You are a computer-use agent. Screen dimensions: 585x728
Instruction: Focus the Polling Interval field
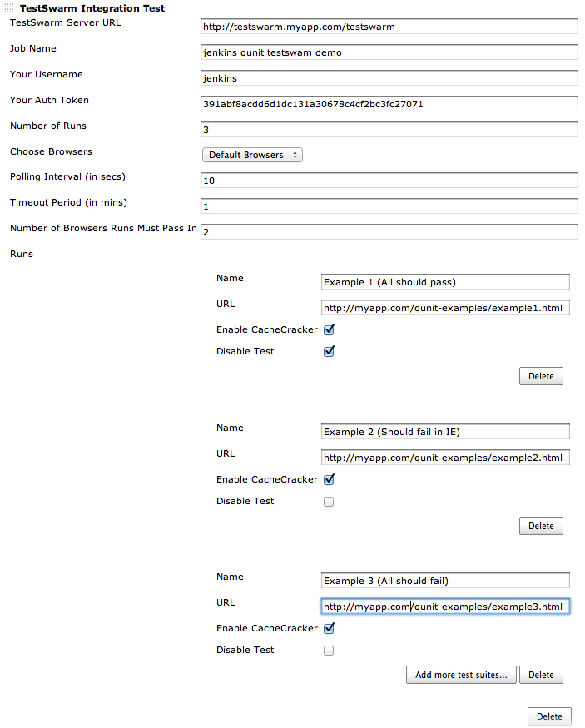(x=389, y=181)
